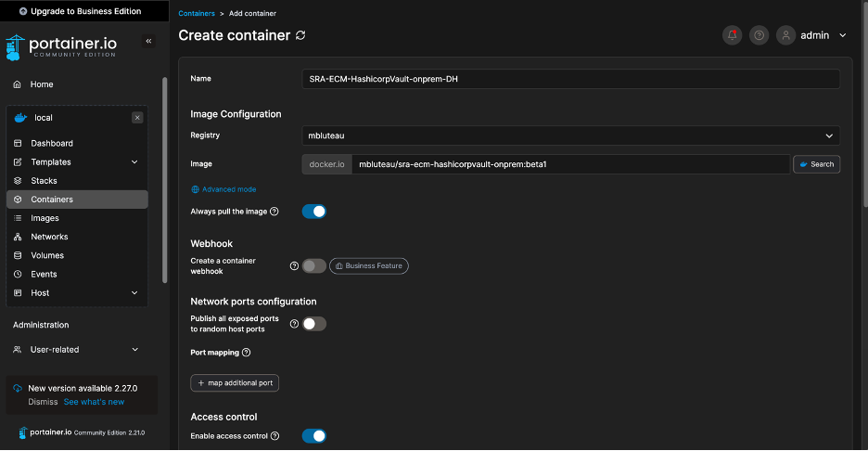Close the local environment with the X icon
This screenshot has width=868, height=451.
click(x=137, y=118)
